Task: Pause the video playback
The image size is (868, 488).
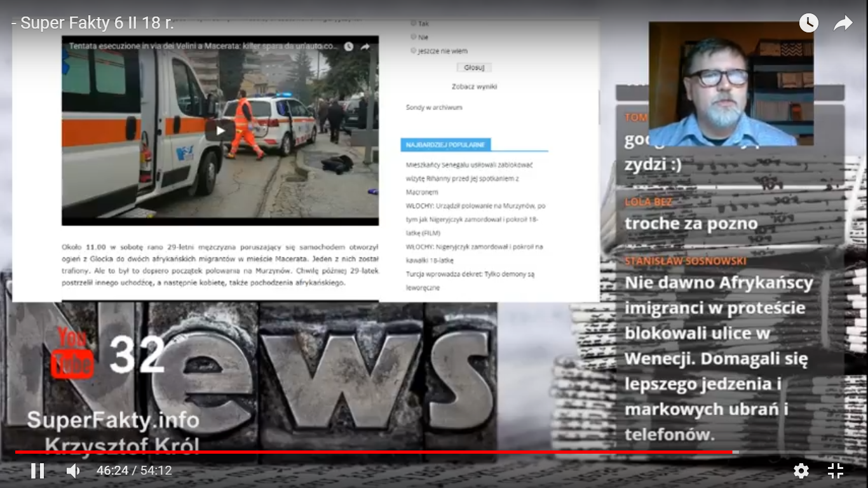Action: [x=37, y=471]
